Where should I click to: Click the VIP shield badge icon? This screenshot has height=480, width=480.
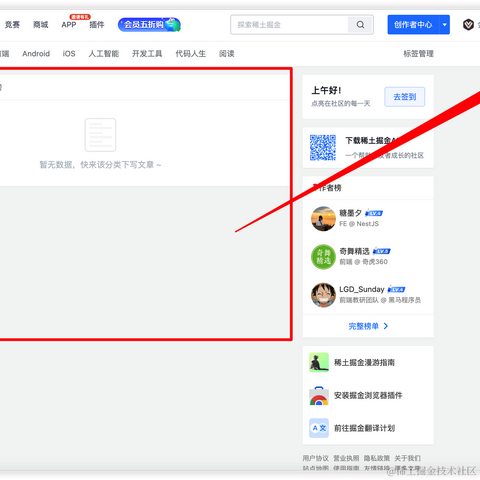[468, 24]
